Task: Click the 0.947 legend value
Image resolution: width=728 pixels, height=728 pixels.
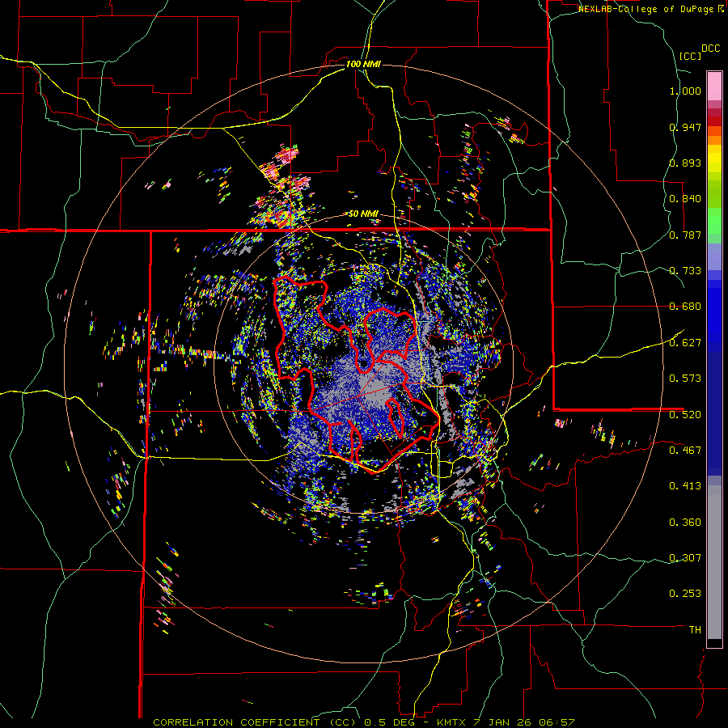Action: pos(685,127)
